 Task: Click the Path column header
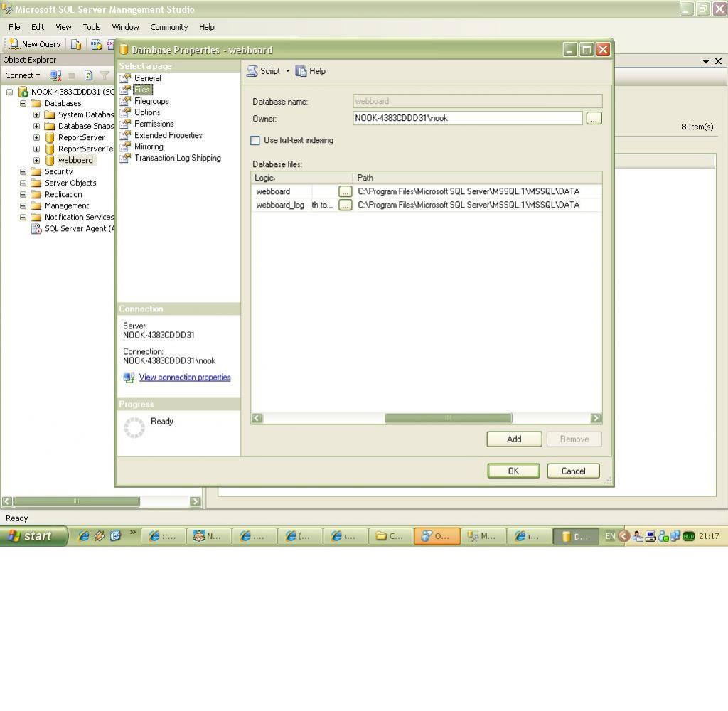coord(477,178)
